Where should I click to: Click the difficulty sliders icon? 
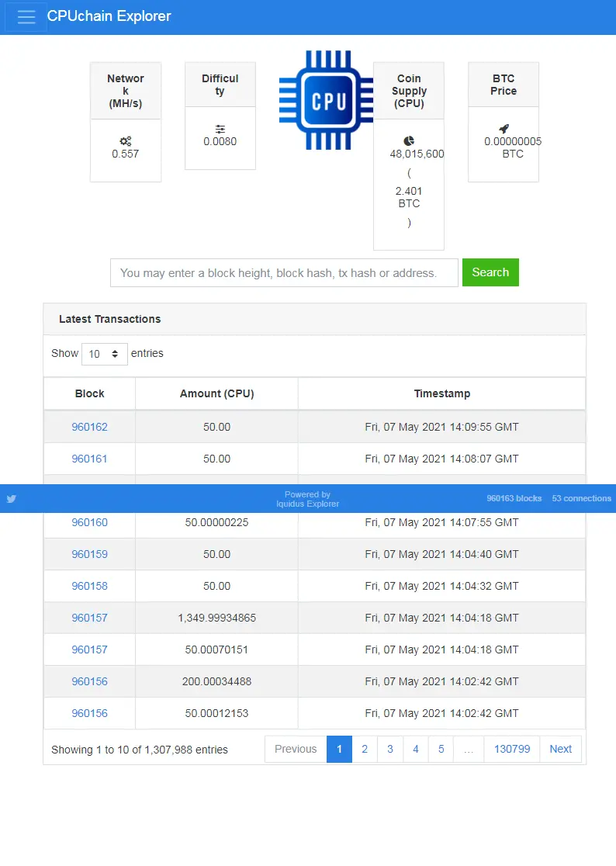[220, 130]
